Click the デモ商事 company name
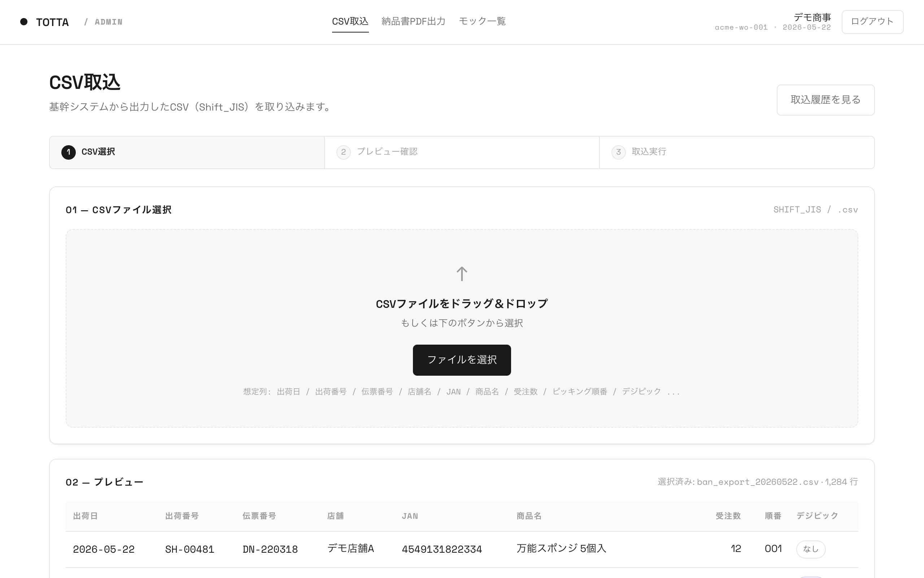This screenshot has width=924, height=578. pos(812,17)
